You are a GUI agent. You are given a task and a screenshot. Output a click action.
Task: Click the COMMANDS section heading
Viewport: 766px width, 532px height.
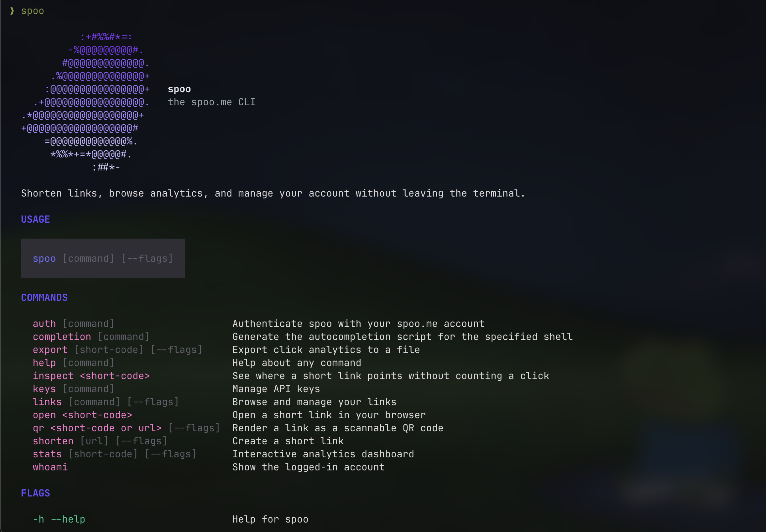point(44,298)
